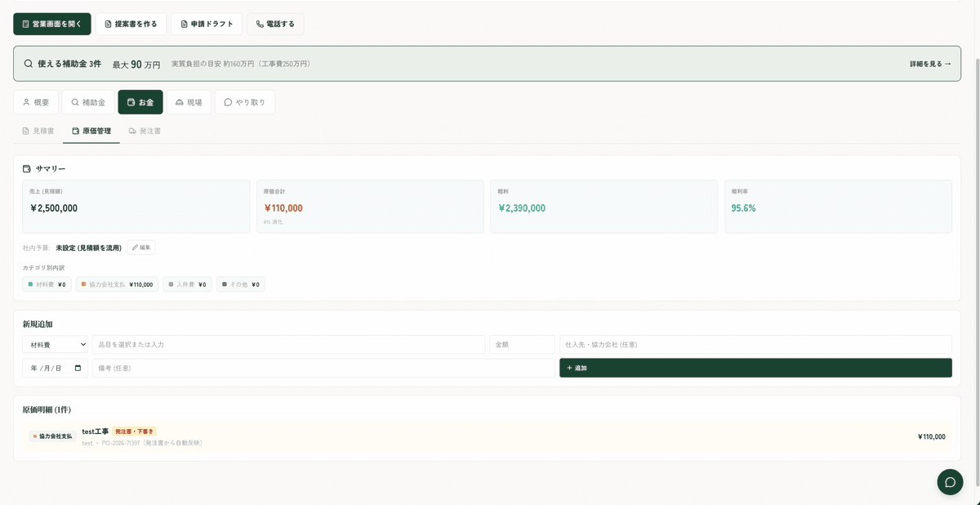
Task: Click the 95.6% 粗利率 value
Action: coord(744,208)
